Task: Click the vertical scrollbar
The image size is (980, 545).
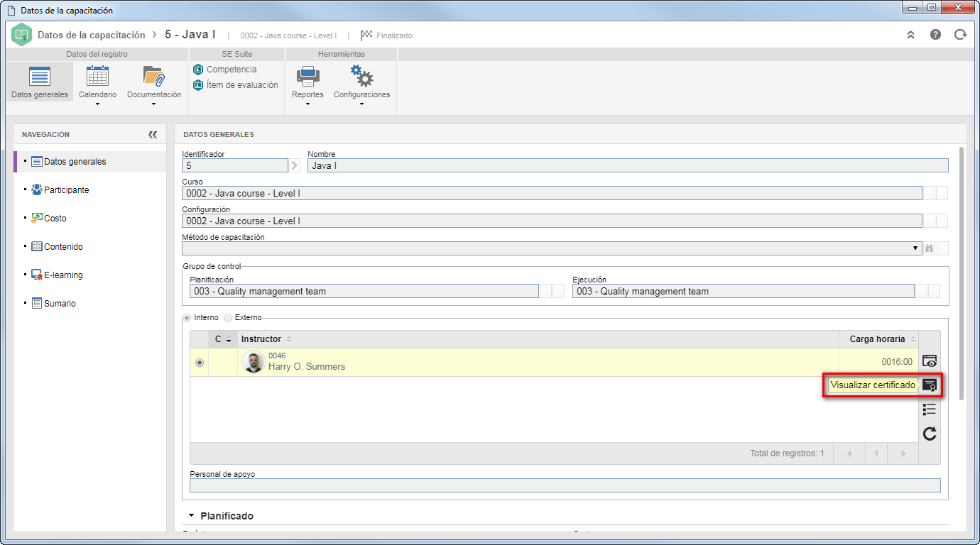Action: (x=962, y=273)
